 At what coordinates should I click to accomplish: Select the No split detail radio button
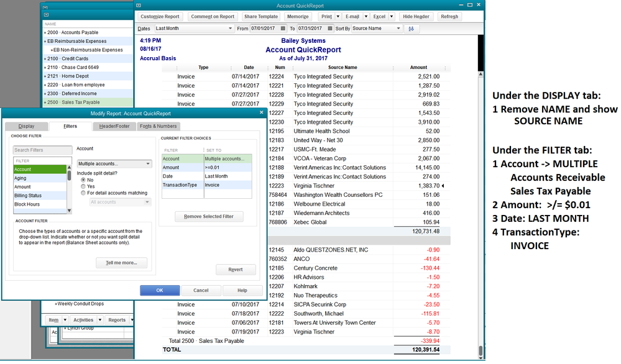[83, 180]
